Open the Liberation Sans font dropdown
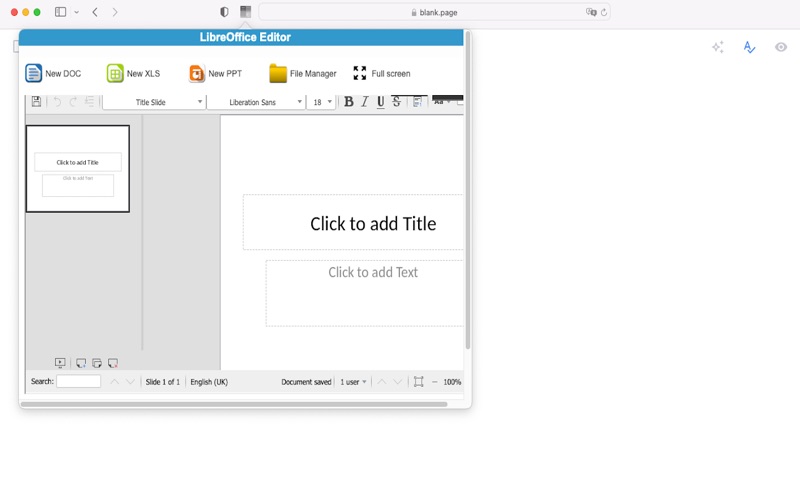Viewport: 800px width, 500px height. [256, 102]
